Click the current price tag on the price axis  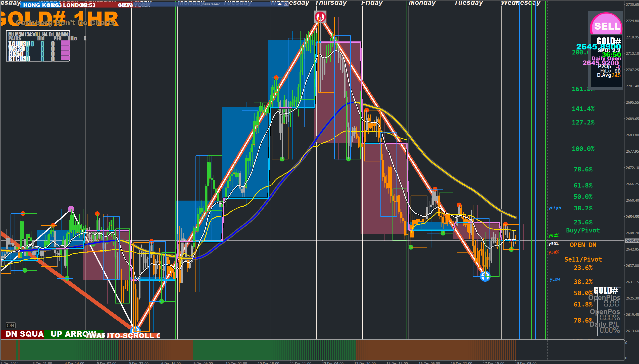click(x=632, y=241)
